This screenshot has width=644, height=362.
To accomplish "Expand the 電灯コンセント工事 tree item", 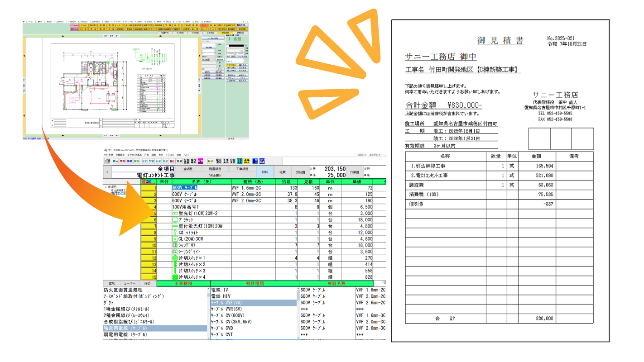I will point(118,194).
